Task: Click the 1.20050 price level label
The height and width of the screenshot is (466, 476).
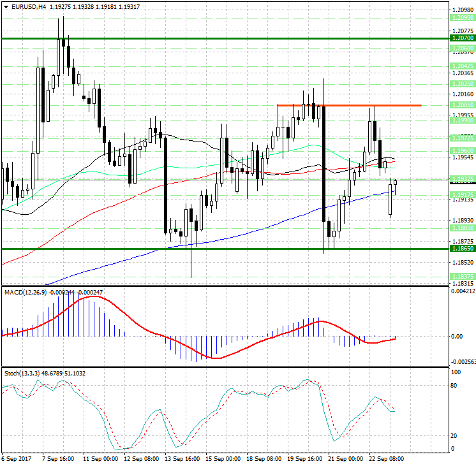Action: tap(463, 105)
